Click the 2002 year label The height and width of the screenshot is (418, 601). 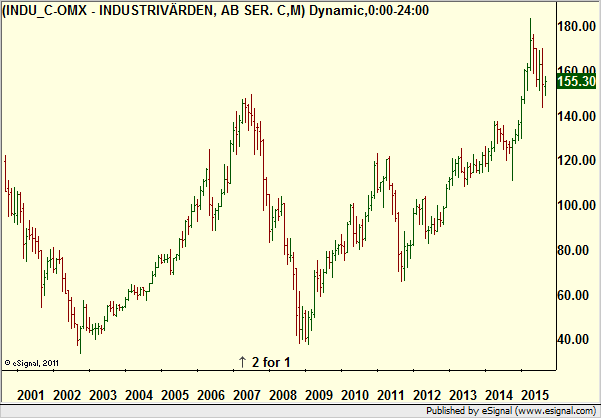pos(67,395)
